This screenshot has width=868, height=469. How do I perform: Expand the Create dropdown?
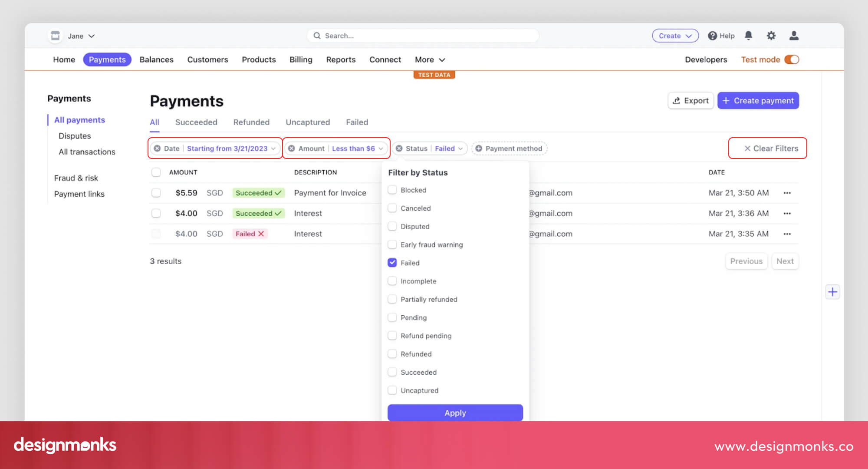click(675, 36)
